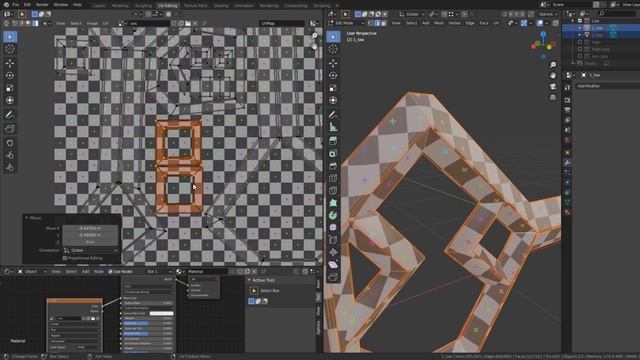Image resolution: width=640 pixels, height=360 pixels.
Task: Activate 3D viewport Transform tool
Action: 333,100
